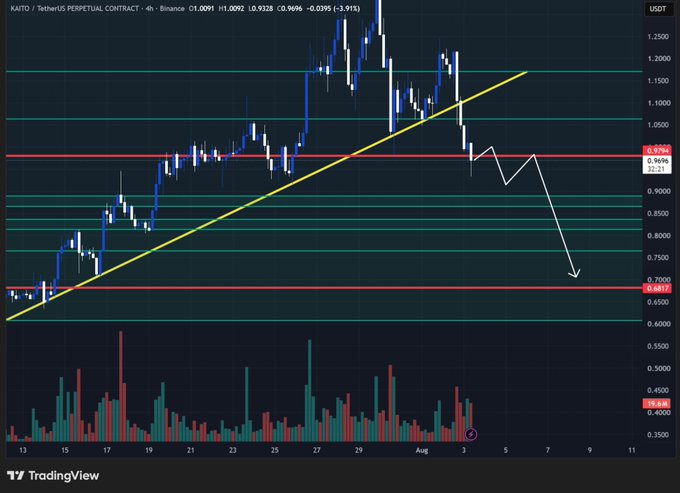This screenshot has height=493, width=680.
Task: Click the 29 date axis label
Action: (359, 450)
